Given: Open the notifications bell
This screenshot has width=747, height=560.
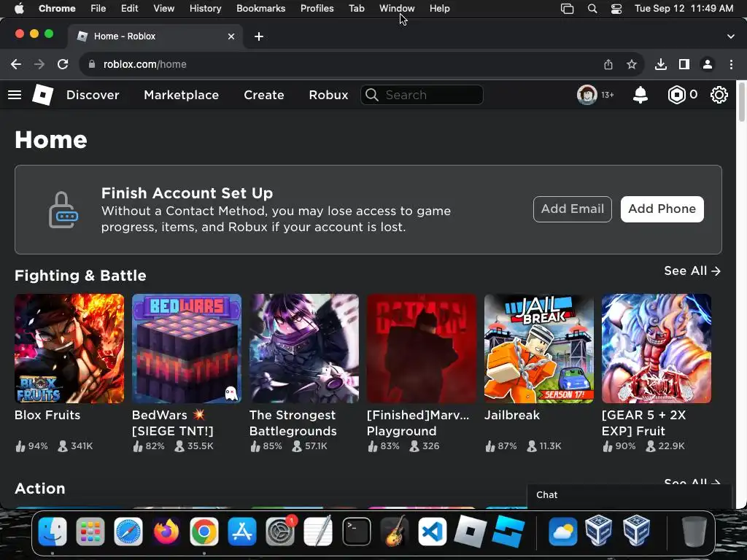Looking at the screenshot, I should tap(640, 95).
